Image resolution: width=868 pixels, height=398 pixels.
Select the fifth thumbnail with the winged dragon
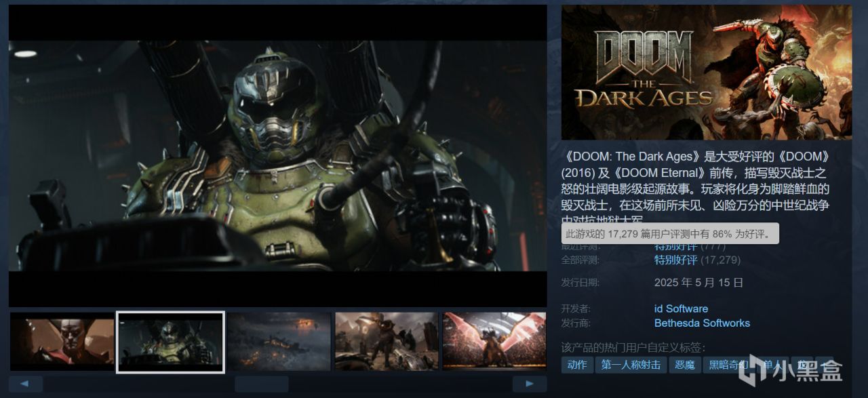pyautogui.click(x=494, y=341)
